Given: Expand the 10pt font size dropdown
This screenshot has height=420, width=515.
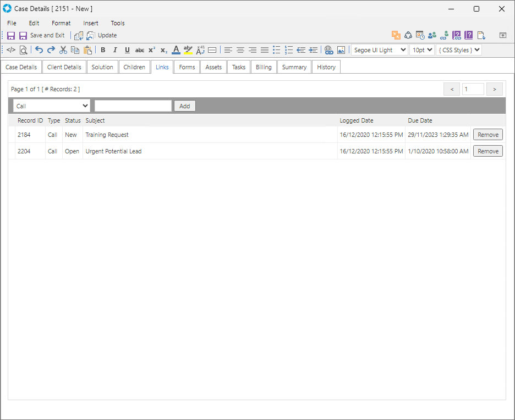Looking at the screenshot, I should coord(422,50).
